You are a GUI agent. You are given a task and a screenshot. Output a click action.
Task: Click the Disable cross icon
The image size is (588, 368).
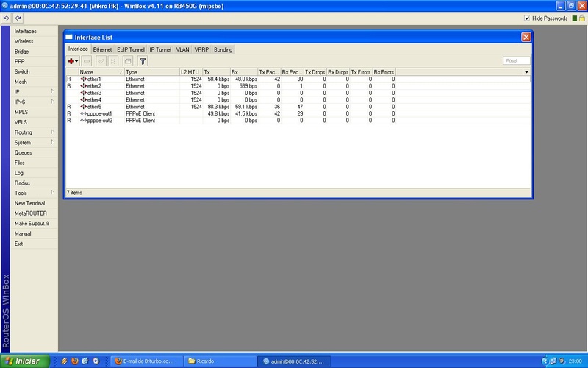tap(113, 61)
